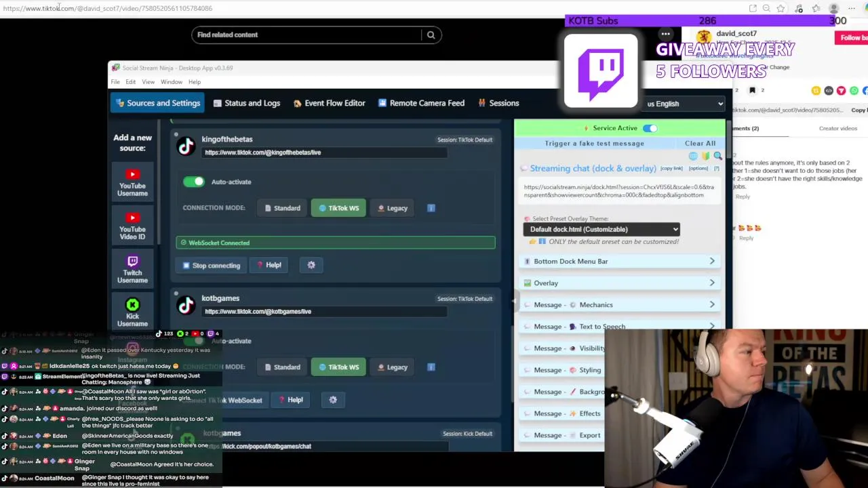868x488 pixels.
Task: Click Stop connecting for kingofthebetas
Action: [212, 265]
